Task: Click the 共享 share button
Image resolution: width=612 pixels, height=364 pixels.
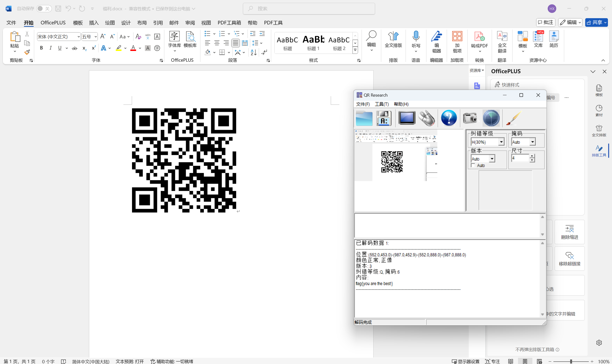Action: coord(596,22)
